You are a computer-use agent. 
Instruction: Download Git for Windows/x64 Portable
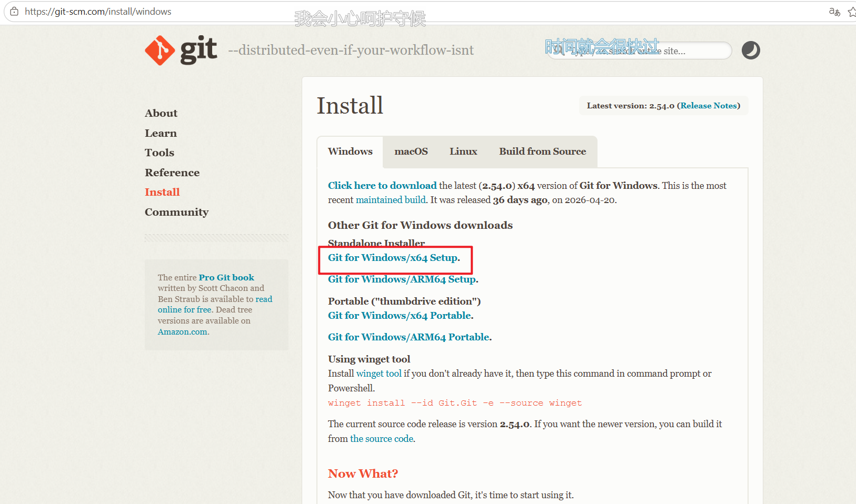(x=400, y=316)
